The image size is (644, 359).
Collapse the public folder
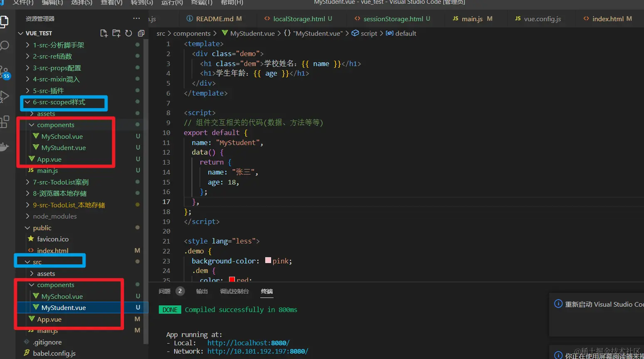(28, 228)
